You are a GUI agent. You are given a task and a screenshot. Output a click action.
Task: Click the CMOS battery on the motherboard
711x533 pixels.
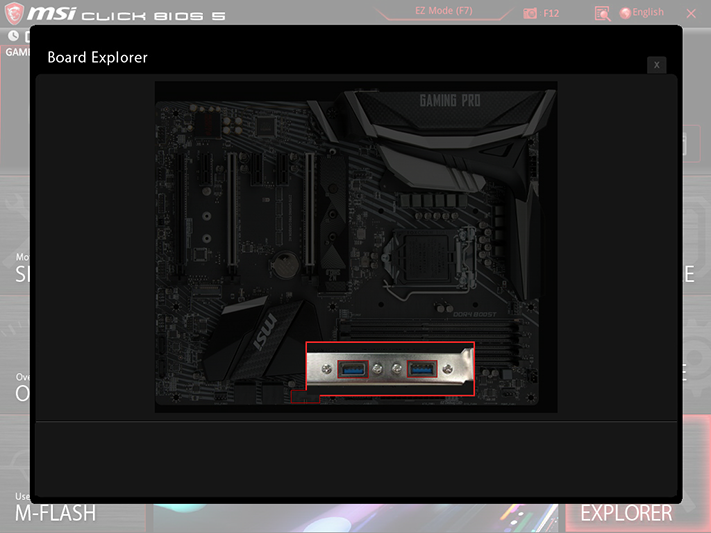click(286, 264)
